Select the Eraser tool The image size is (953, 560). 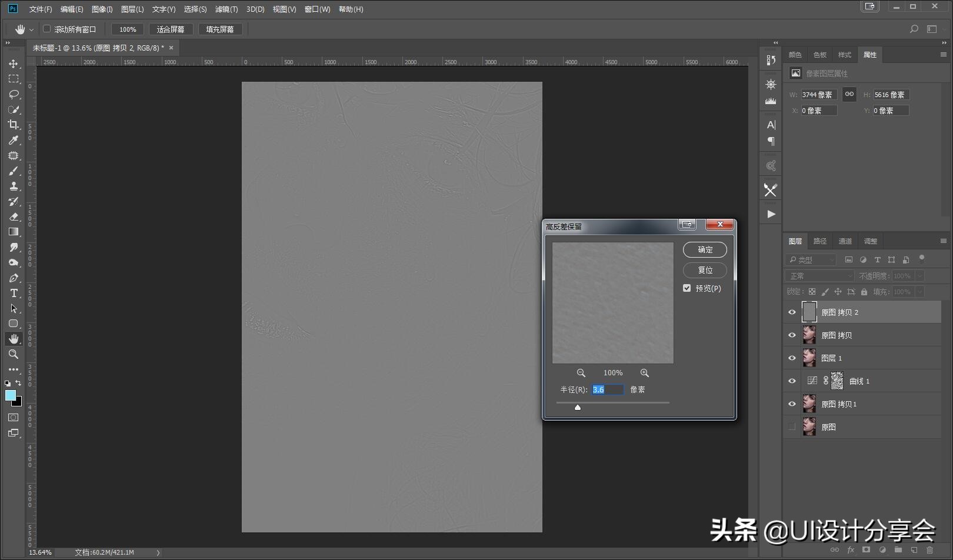(14, 216)
